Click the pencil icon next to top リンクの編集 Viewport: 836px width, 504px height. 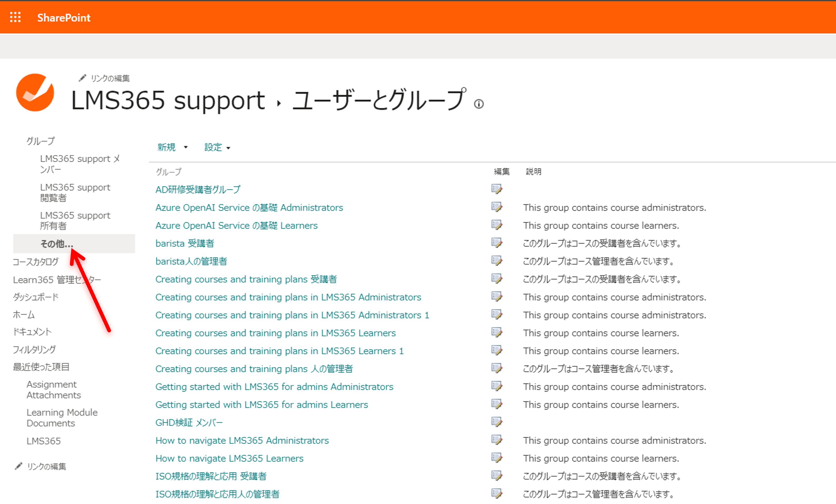click(x=82, y=78)
